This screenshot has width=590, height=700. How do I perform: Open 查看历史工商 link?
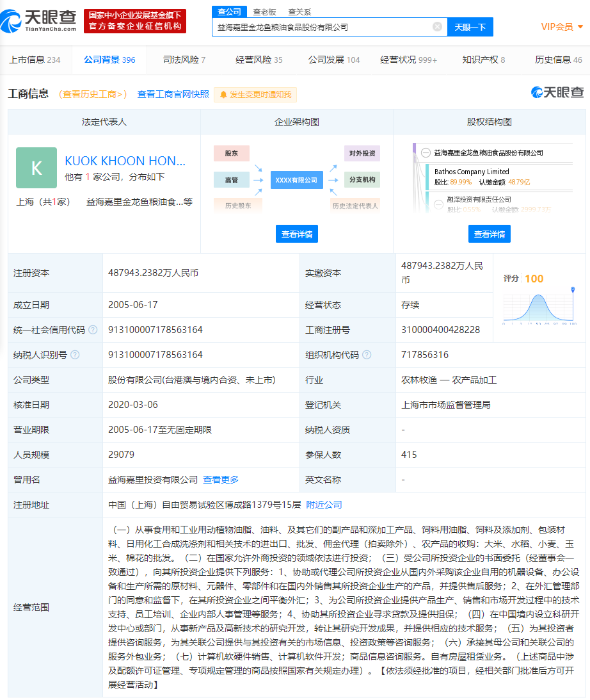click(x=93, y=94)
